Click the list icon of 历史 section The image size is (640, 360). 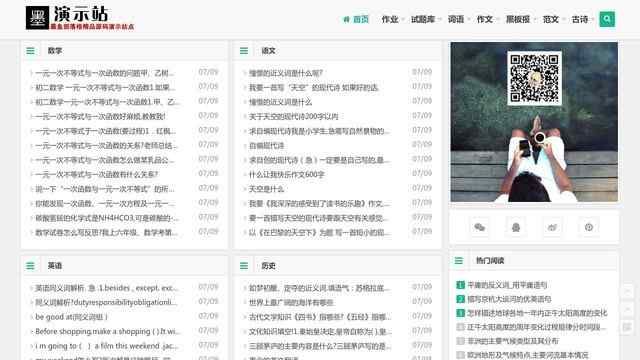click(x=244, y=266)
